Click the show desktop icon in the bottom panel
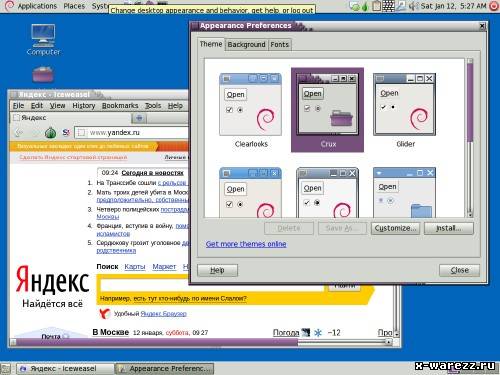This screenshot has height=375, width=500. [x=6, y=368]
